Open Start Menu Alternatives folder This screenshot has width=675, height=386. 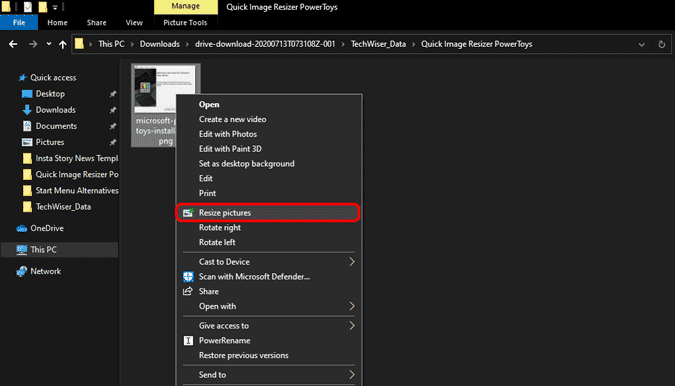pyautogui.click(x=77, y=191)
